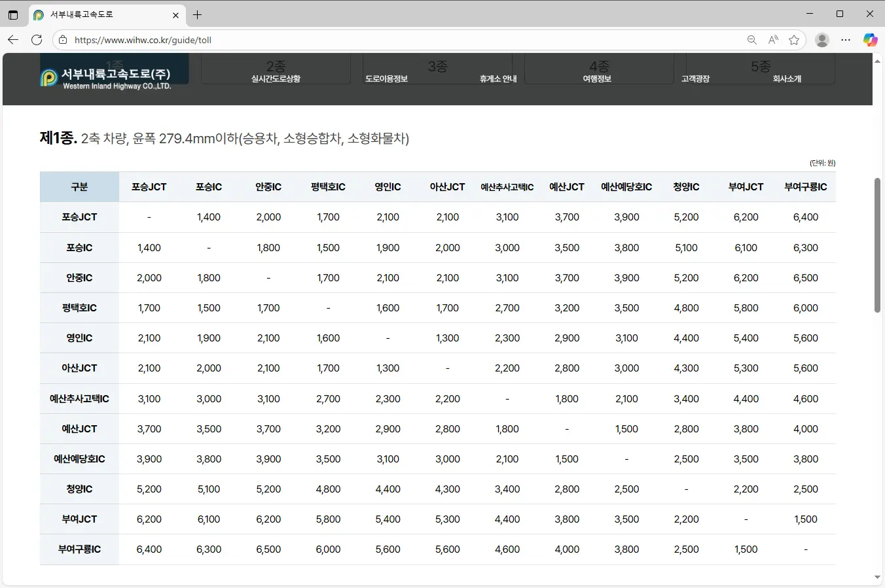Open Settings and more menu
Viewport: 885px width, 588px height.
tap(846, 40)
